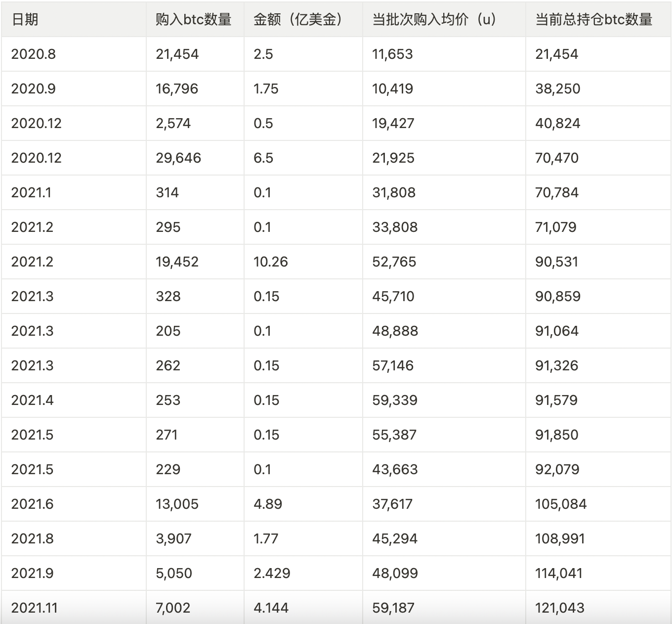Click the 2.429 amount cell
Image resolution: width=672 pixels, height=624 pixels.
[272, 573]
